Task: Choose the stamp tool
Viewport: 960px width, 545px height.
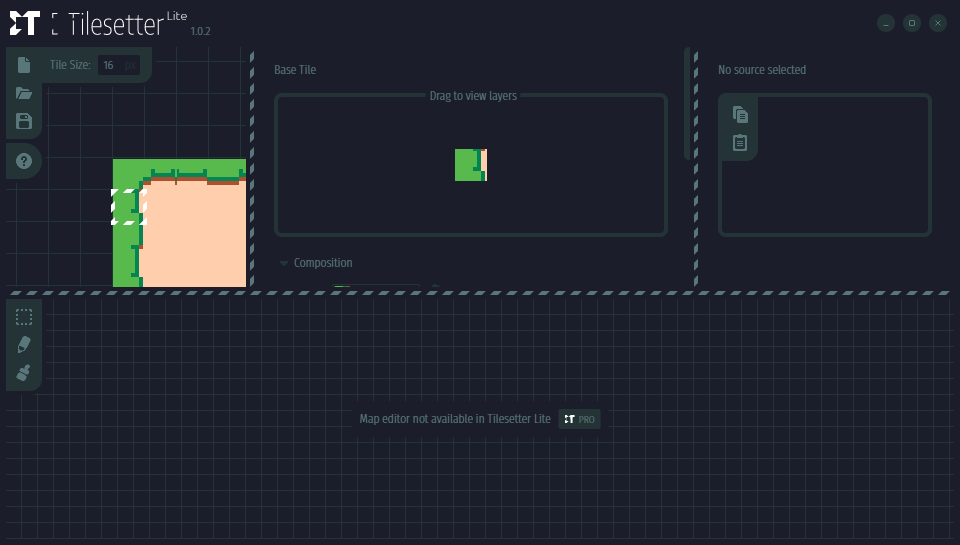Action: tap(24, 373)
